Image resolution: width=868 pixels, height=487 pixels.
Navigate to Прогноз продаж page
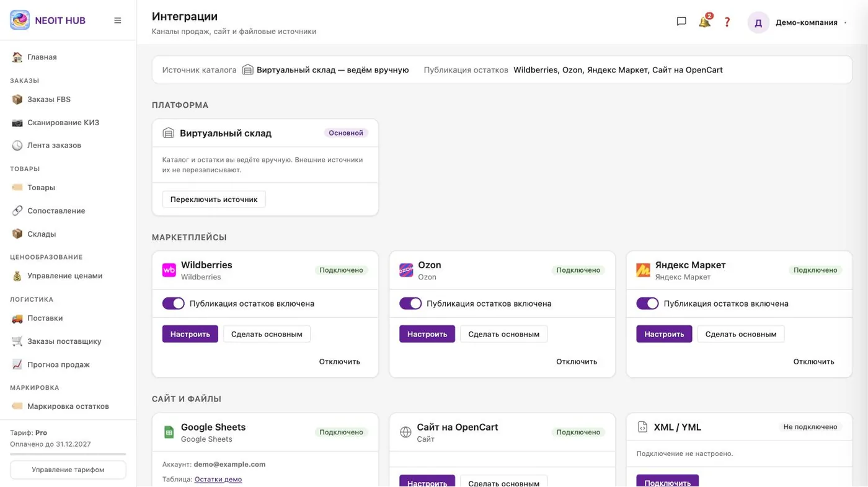68,365
